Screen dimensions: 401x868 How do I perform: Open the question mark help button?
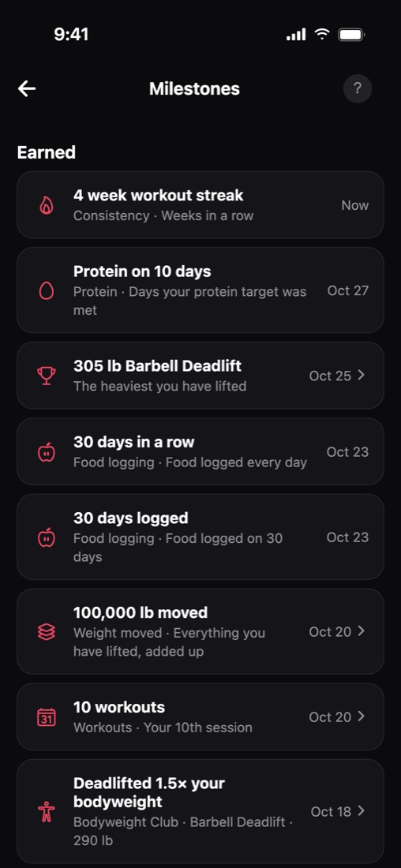[x=358, y=88]
